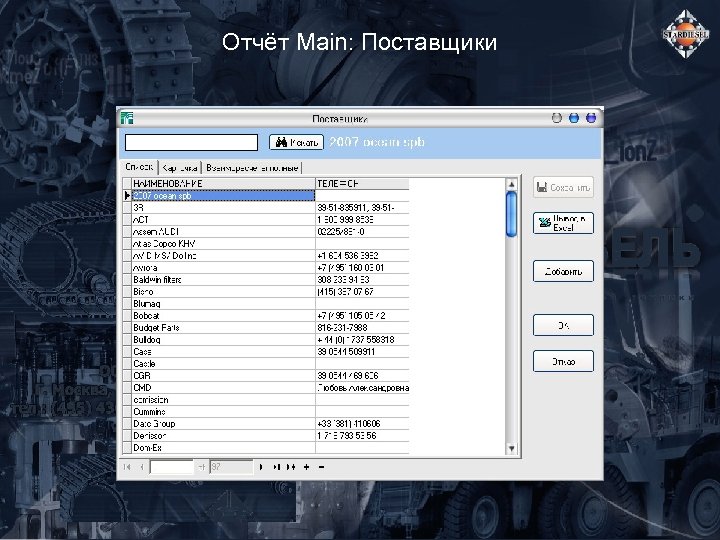Click the 'Добавить' button
Screen dimensions: 720x540
tap(563, 271)
